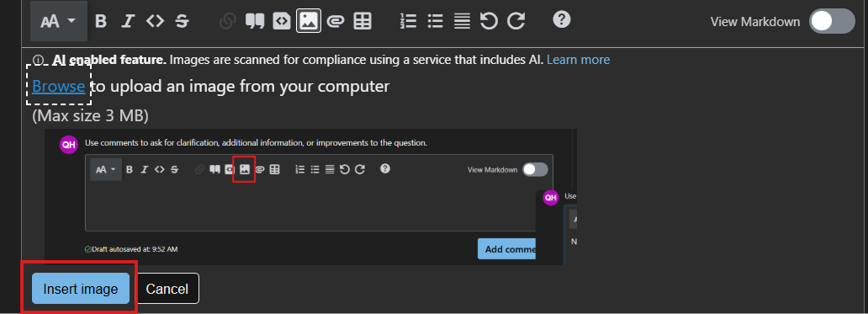
Task: Click the Insert image button
Action: (x=80, y=289)
